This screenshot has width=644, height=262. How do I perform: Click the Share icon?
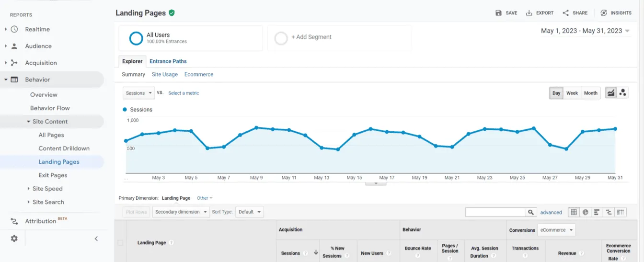pyautogui.click(x=566, y=13)
